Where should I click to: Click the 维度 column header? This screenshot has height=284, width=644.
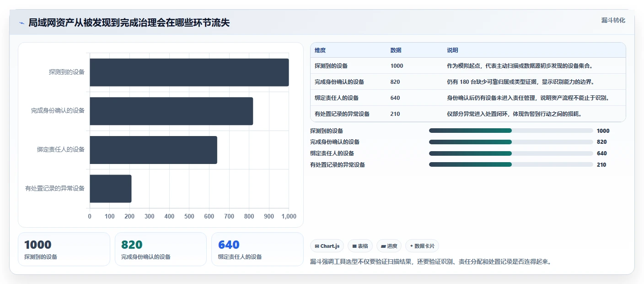point(320,50)
